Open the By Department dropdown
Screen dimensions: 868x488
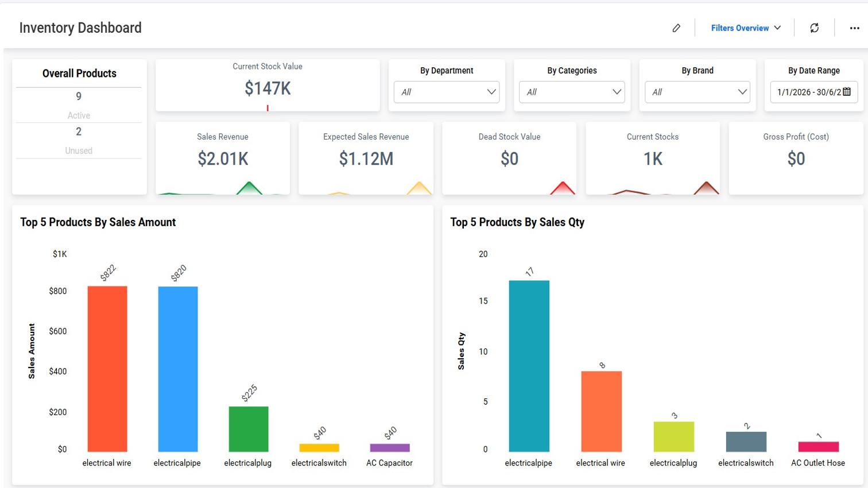click(x=447, y=92)
